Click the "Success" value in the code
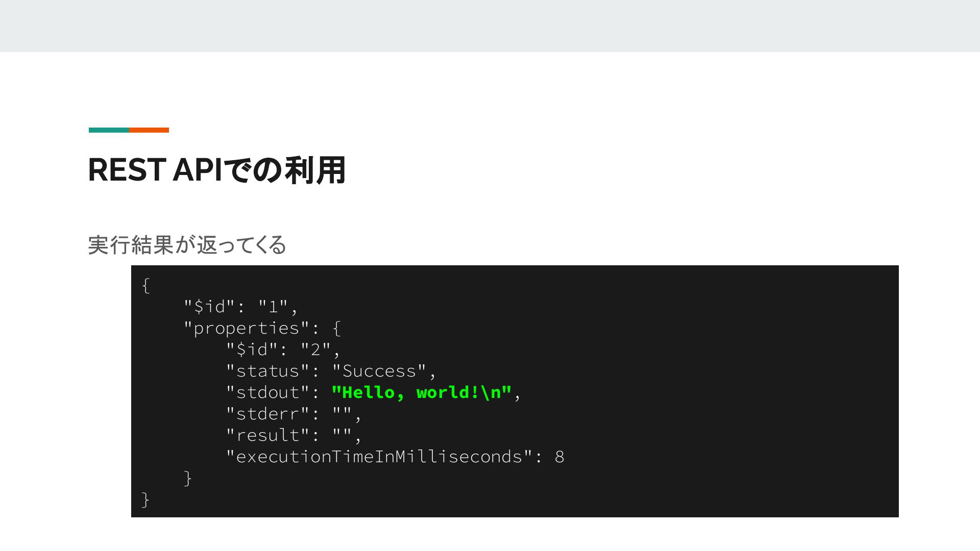The width and height of the screenshot is (980, 551). [379, 371]
